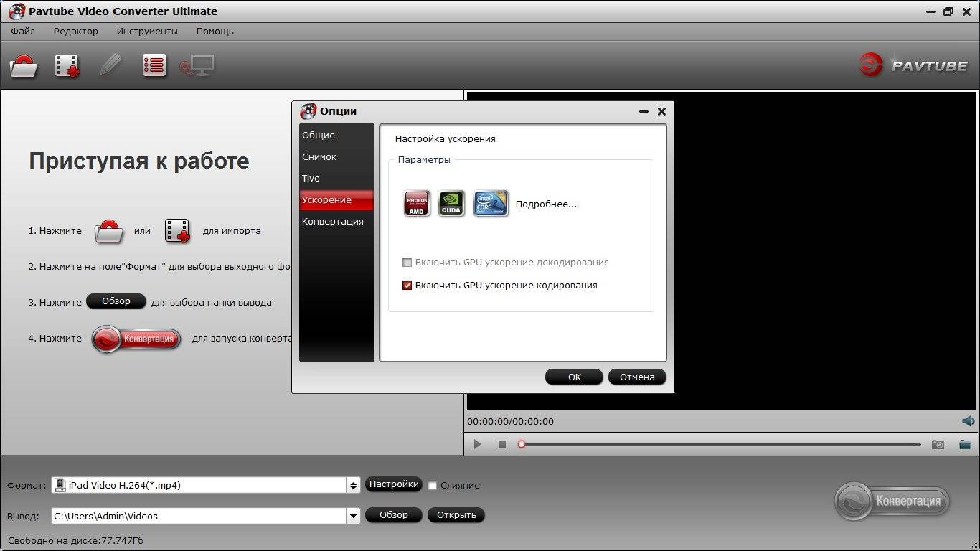
Task: Click the Подробнее... link
Action: pos(546,204)
